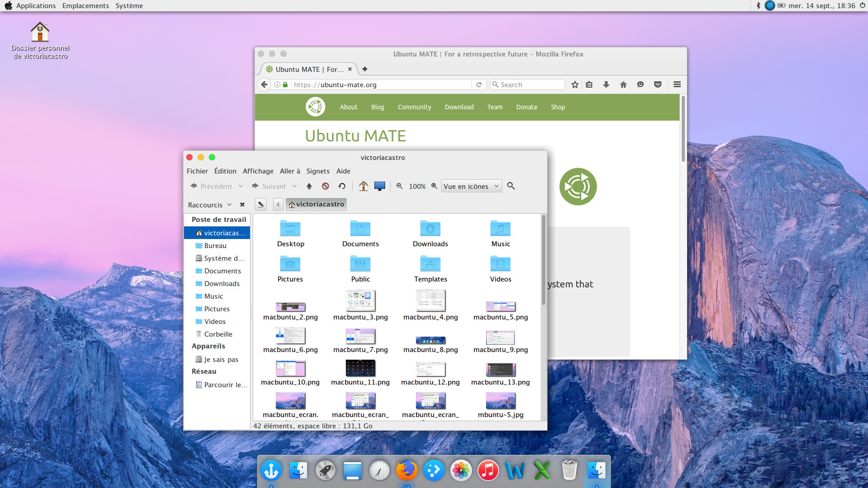The image size is (868, 488).
Task: Open the Précédent history dropdown arrow
Action: click(241, 186)
